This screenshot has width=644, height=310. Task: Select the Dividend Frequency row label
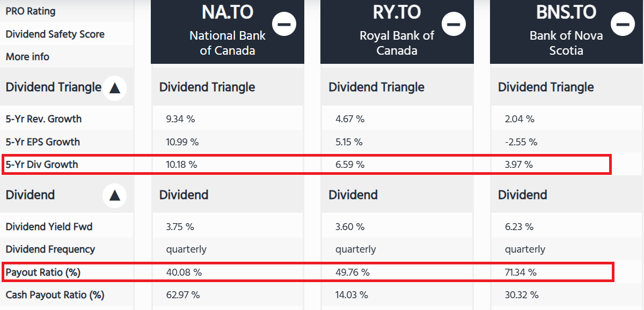point(50,249)
